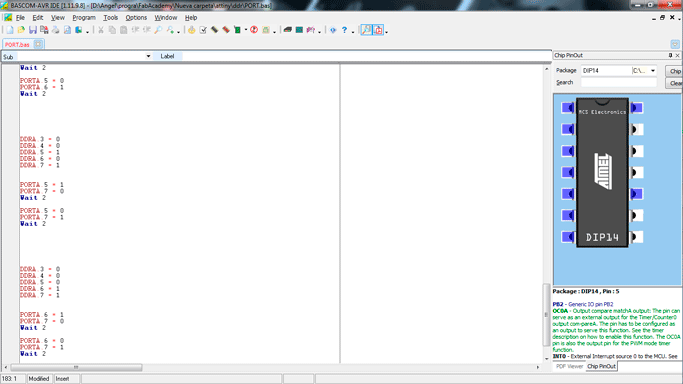Select the Chip PinOut bottom tab
The height and width of the screenshot is (384, 683).
601,367
